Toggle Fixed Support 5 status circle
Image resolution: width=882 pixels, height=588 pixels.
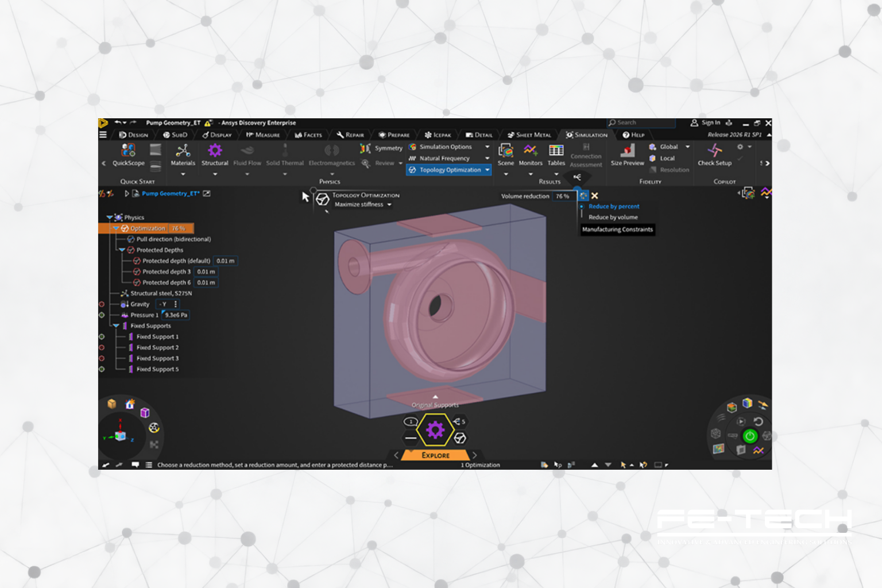(102, 369)
